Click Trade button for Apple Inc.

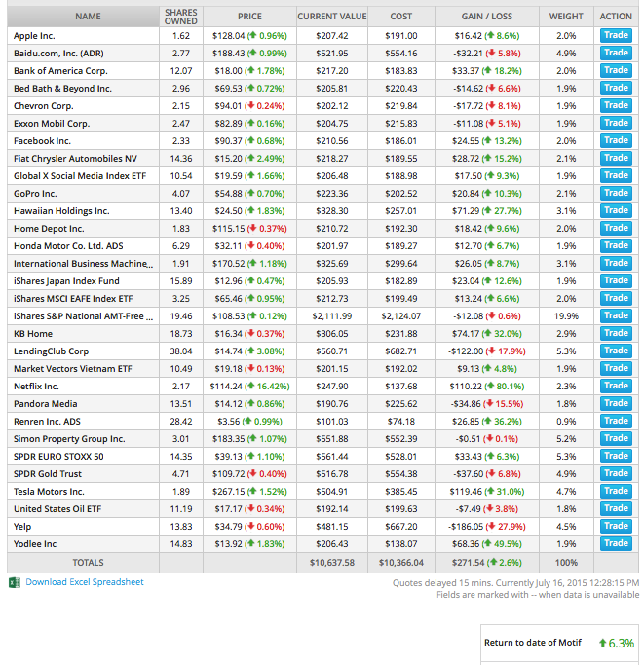(x=616, y=35)
